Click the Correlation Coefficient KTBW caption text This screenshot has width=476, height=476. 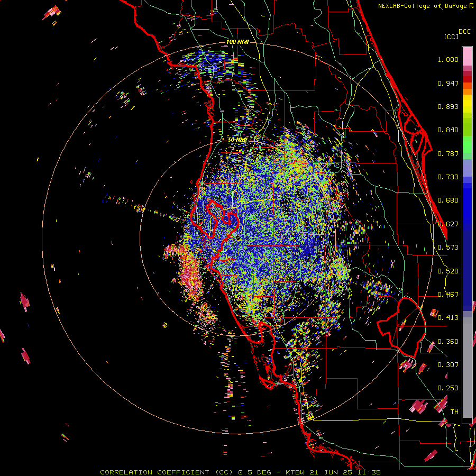pos(240,472)
